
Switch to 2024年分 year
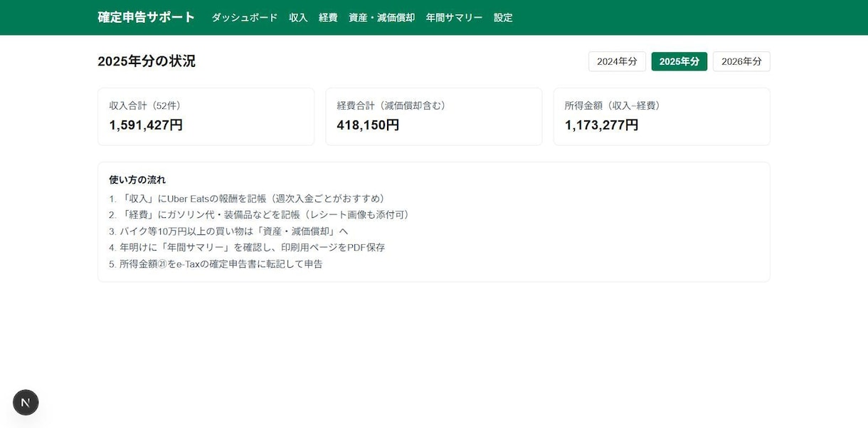click(617, 61)
